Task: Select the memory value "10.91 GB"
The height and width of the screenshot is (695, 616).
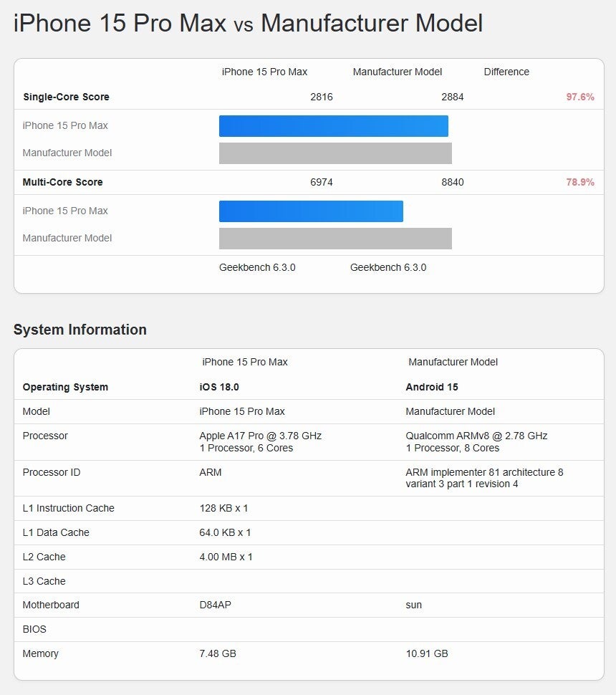Action: coord(427,653)
